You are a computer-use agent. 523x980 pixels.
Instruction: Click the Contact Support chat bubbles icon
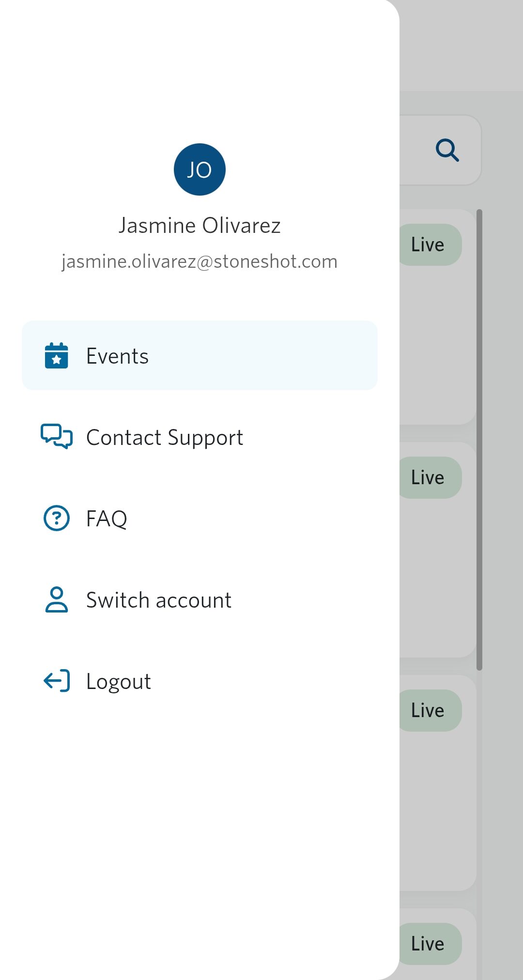[57, 437]
